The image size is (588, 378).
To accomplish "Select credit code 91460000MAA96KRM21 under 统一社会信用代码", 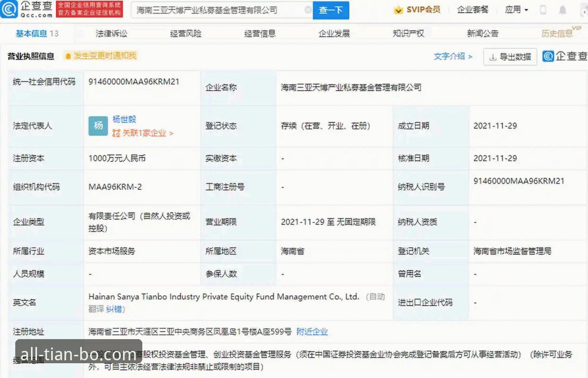I will (134, 82).
